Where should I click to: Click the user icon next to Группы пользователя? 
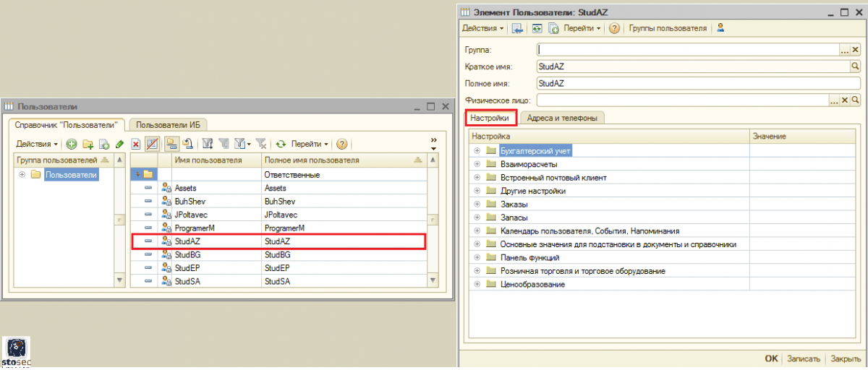[720, 28]
